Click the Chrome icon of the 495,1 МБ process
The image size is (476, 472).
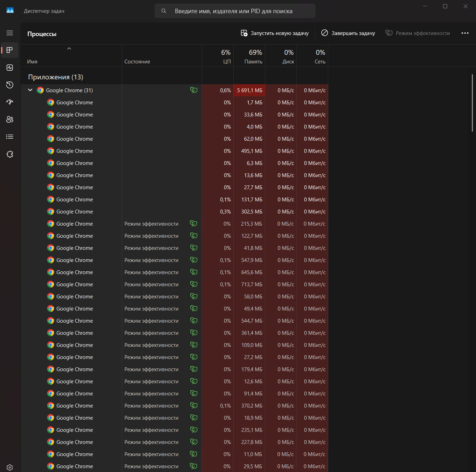click(x=51, y=151)
